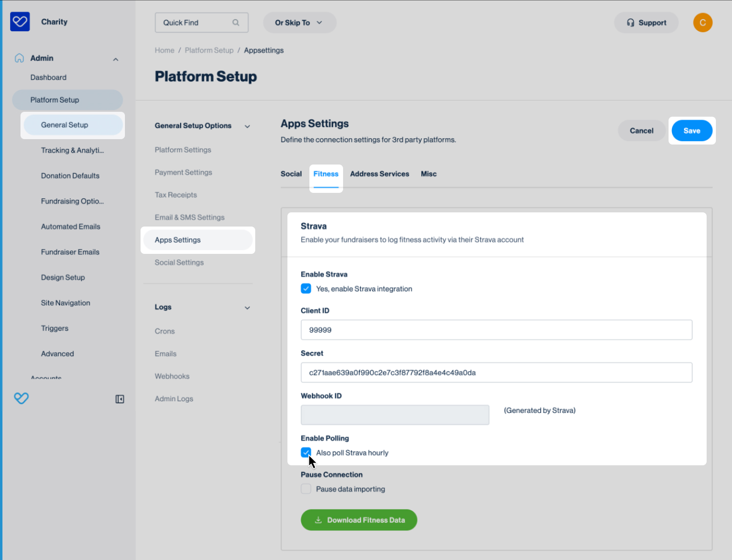This screenshot has width=732, height=560.
Task: Open Crons under Logs
Action: [x=164, y=331]
